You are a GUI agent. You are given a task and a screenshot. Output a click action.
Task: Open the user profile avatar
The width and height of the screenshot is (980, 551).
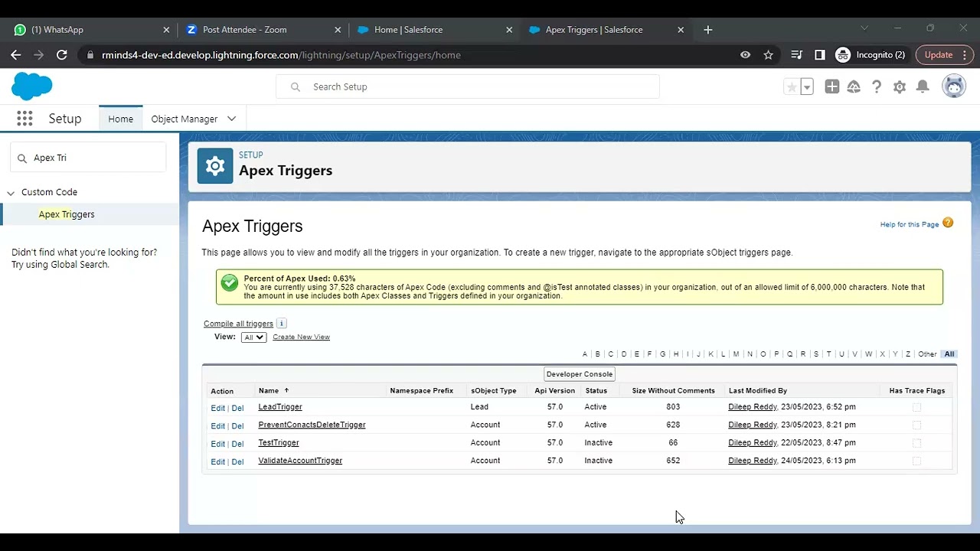954,86
